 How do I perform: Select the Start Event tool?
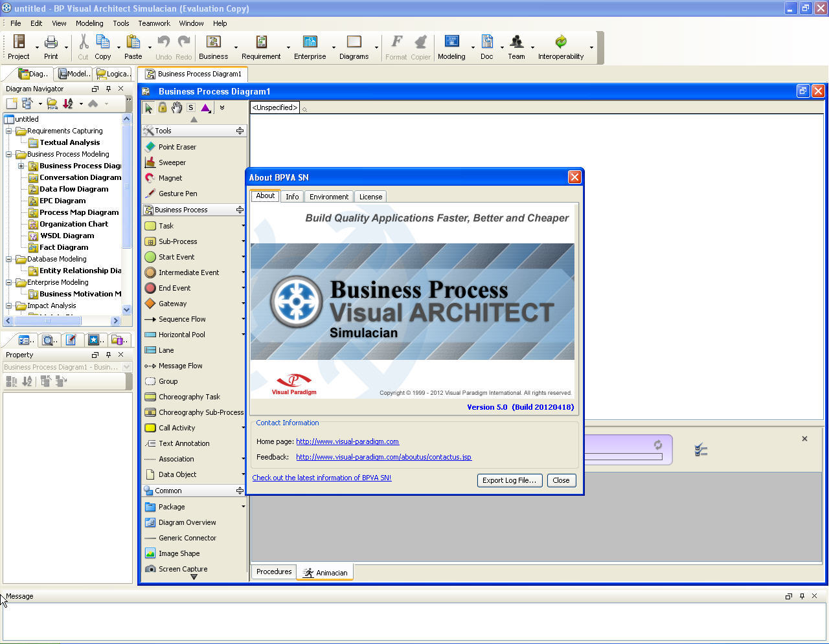click(175, 257)
